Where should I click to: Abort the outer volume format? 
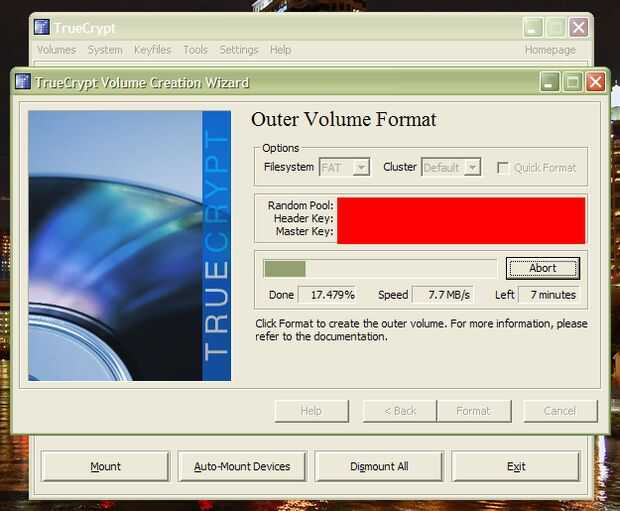click(x=543, y=268)
